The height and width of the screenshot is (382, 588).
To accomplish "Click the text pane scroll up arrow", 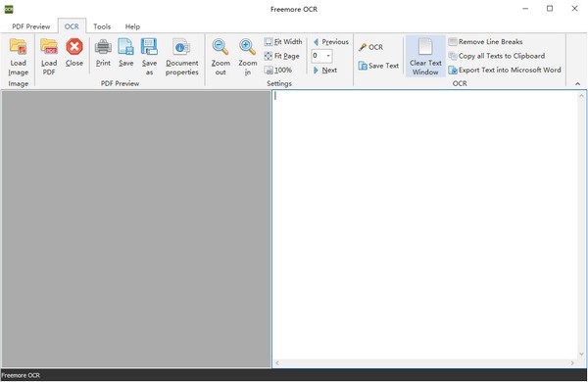I will (x=581, y=96).
